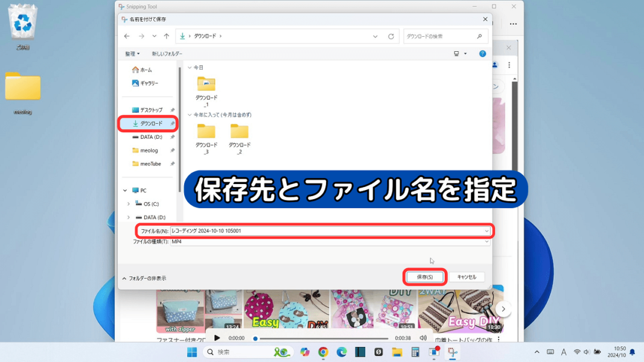This screenshot has height=362, width=644.
Task: Click the Wi-Fi icon in the system tray
Action: coord(576,351)
